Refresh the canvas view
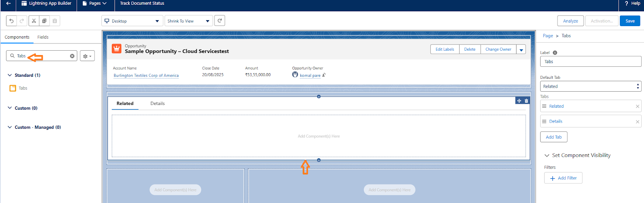The width and height of the screenshot is (644, 203). 219,21
